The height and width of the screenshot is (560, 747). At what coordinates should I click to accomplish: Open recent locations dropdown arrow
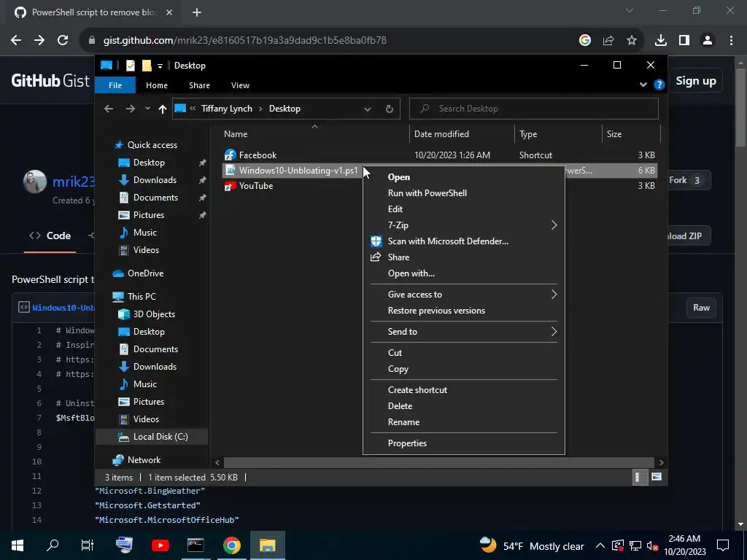click(x=147, y=109)
